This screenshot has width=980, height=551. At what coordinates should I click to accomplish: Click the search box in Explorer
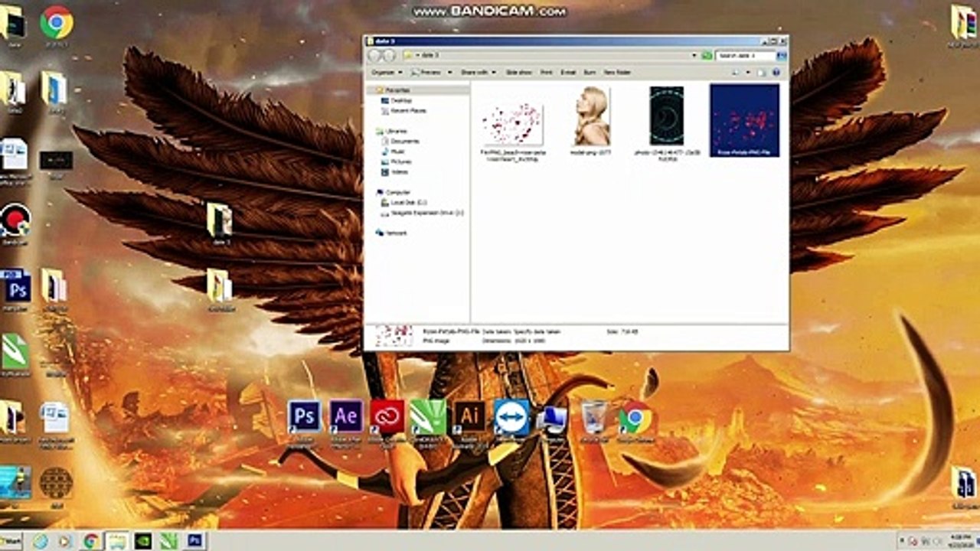(745, 56)
